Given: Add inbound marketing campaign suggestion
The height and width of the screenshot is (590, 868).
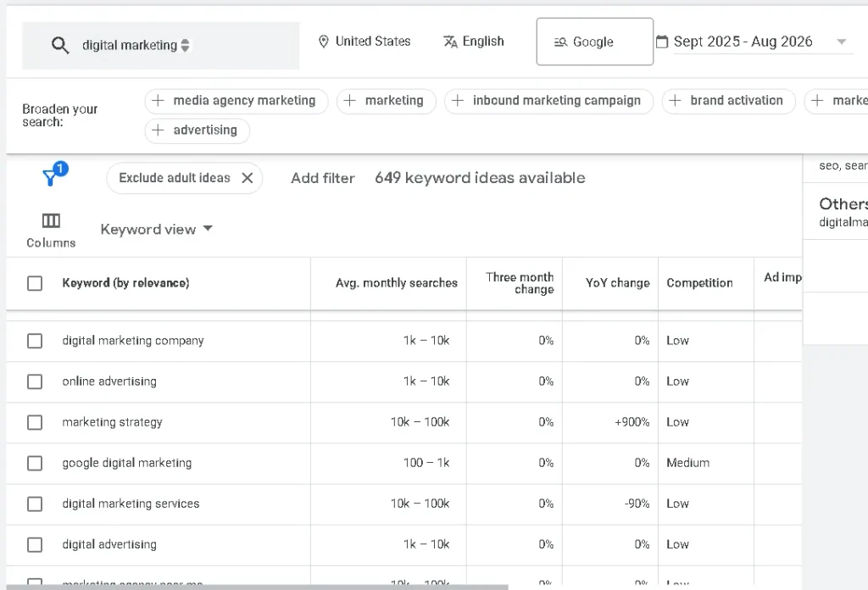Looking at the screenshot, I should 548,101.
